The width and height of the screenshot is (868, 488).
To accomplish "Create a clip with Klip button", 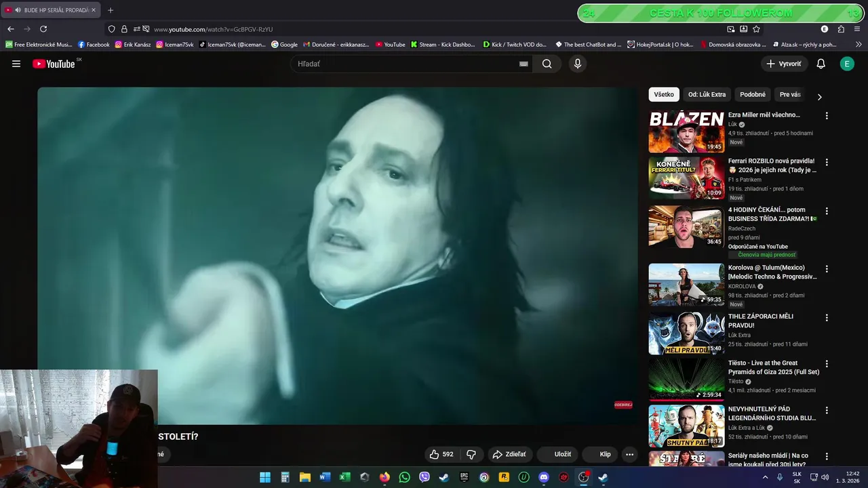I will (x=598, y=454).
